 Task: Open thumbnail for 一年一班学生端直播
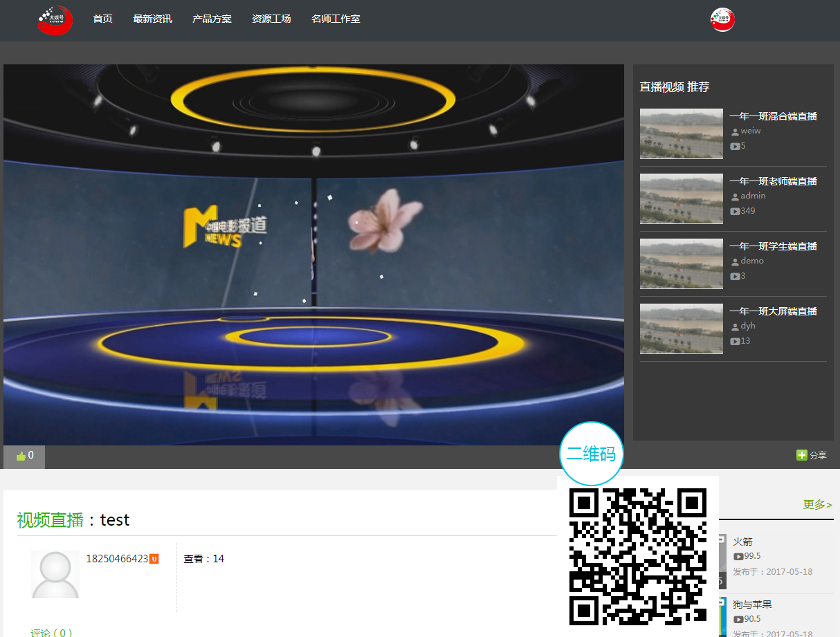point(682,264)
